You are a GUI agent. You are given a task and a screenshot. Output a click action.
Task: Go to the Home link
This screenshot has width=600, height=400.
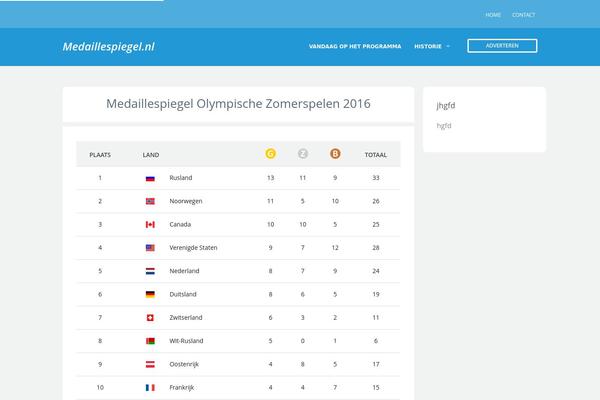(x=493, y=15)
